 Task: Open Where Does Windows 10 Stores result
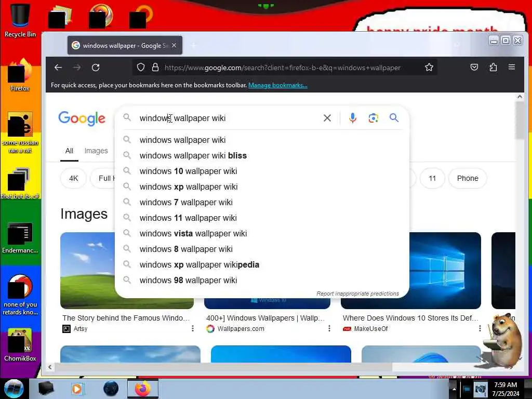(410, 318)
